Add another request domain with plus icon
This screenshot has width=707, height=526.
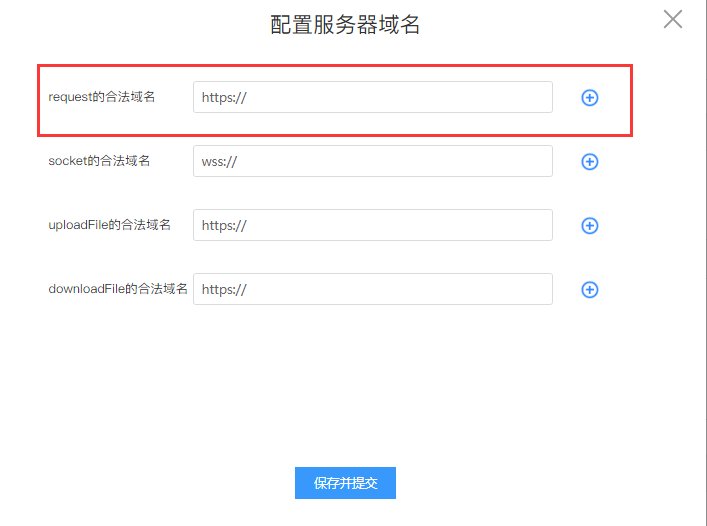tap(590, 98)
